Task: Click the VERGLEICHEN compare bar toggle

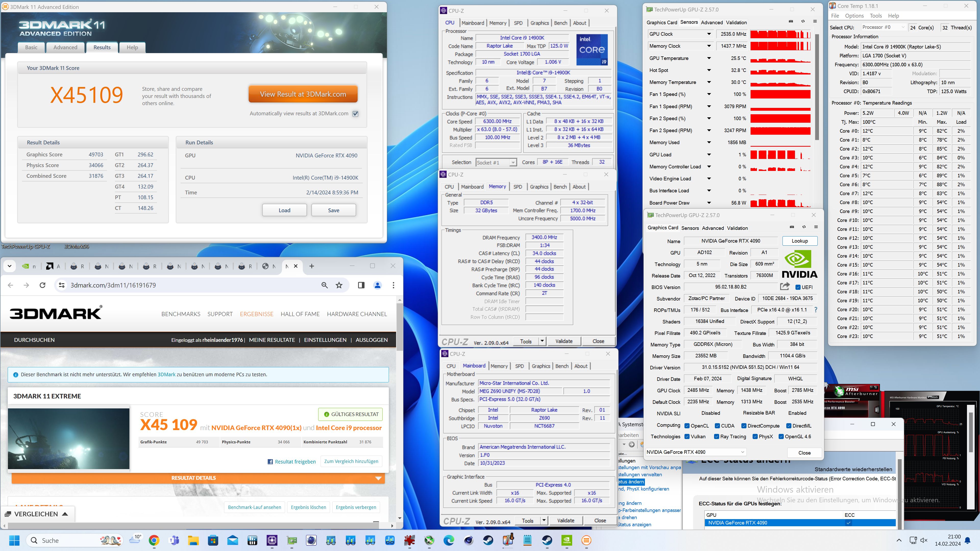Action: click(37, 514)
